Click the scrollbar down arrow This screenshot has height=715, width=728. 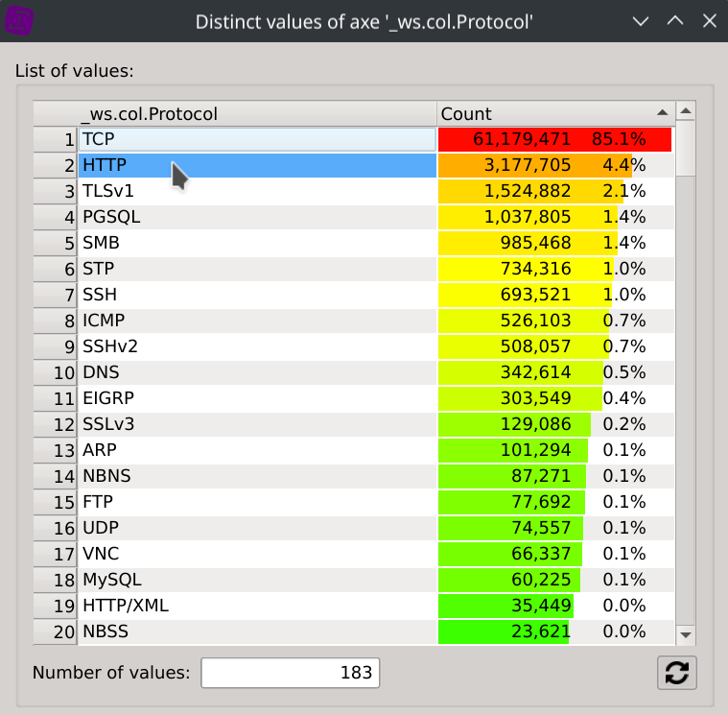point(685,634)
